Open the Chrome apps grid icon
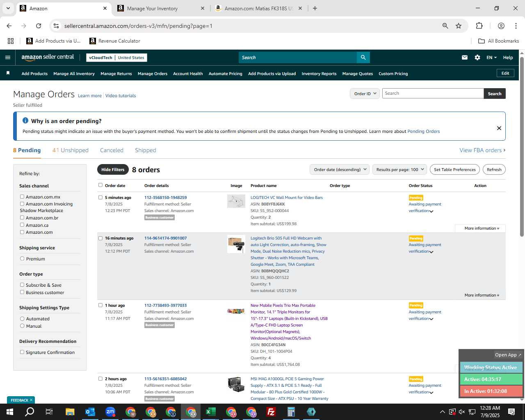This screenshot has height=420, width=525. coord(11,41)
